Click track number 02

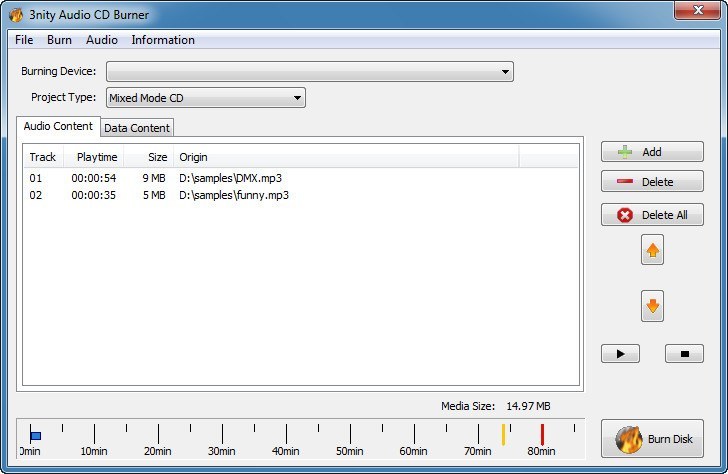click(x=36, y=195)
